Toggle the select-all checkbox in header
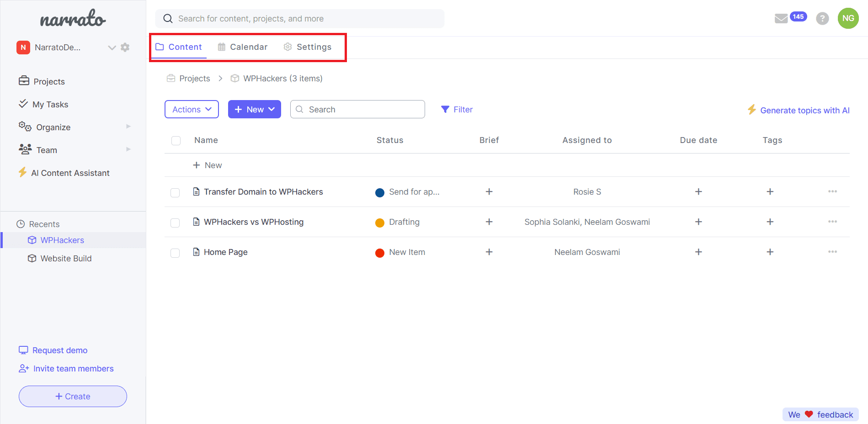This screenshot has width=868, height=424. click(176, 141)
